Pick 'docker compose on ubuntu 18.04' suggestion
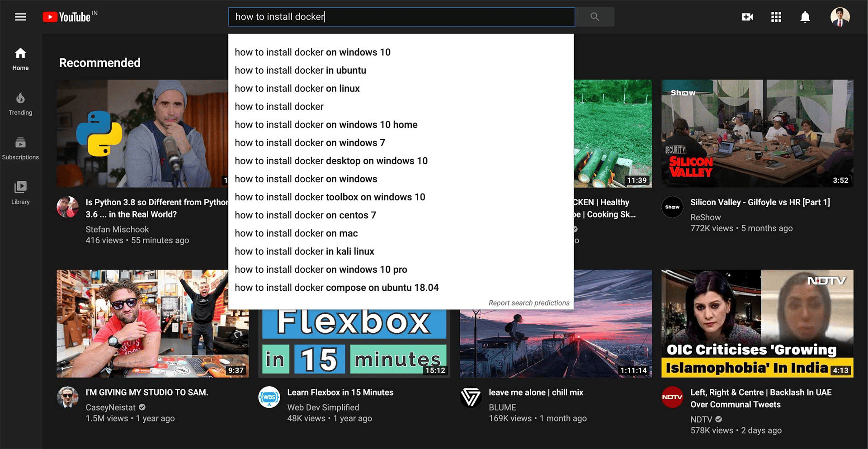Screen dimensions: 868x449 [401, 287]
